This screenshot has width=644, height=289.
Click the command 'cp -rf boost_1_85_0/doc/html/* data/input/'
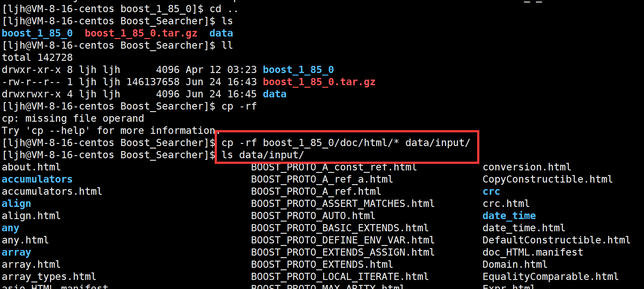pos(346,143)
